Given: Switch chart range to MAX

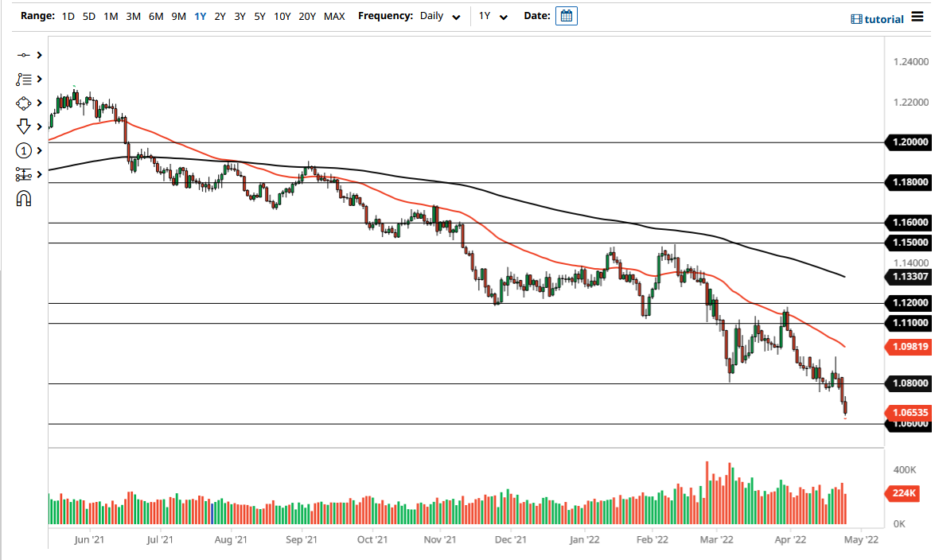Looking at the screenshot, I should (x=334, y=15).
